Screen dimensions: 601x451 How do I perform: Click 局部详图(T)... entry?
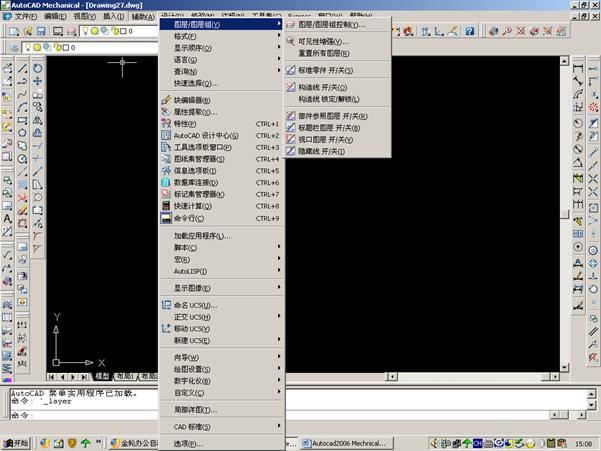222,410
